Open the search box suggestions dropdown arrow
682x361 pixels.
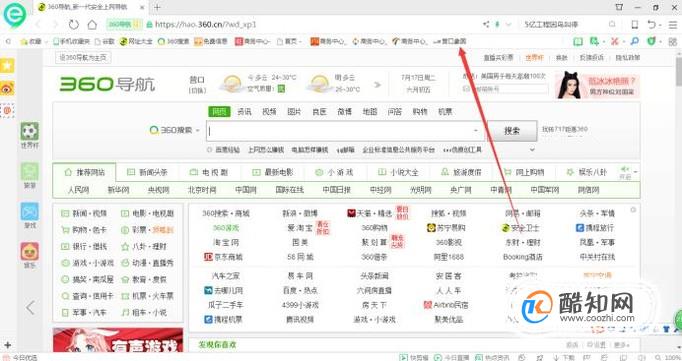pos(476,130)
